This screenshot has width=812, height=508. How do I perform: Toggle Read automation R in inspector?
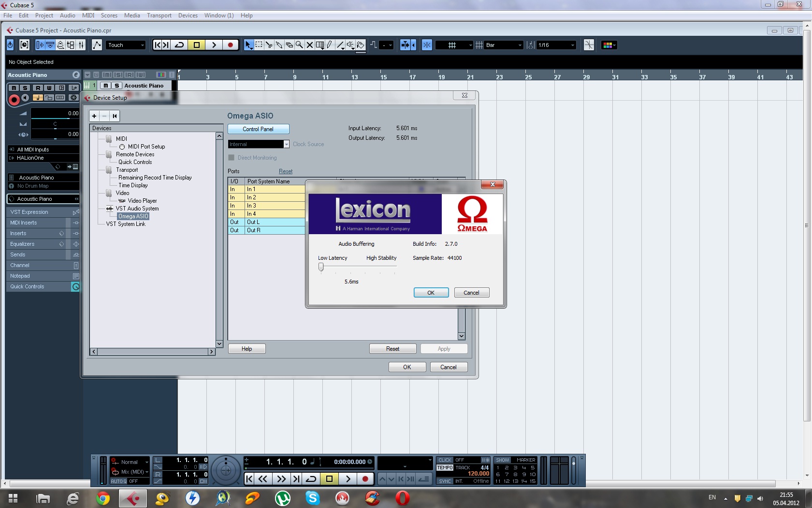[38, 88]
